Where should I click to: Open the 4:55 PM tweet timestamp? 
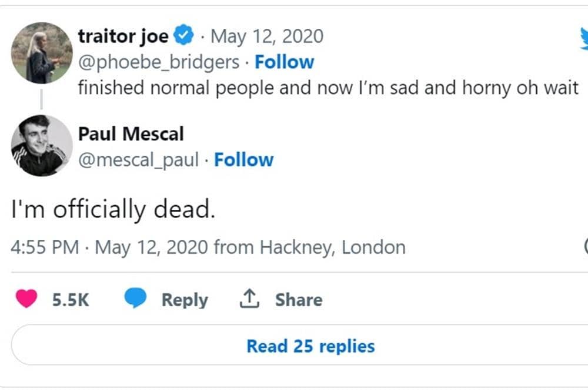45,247
